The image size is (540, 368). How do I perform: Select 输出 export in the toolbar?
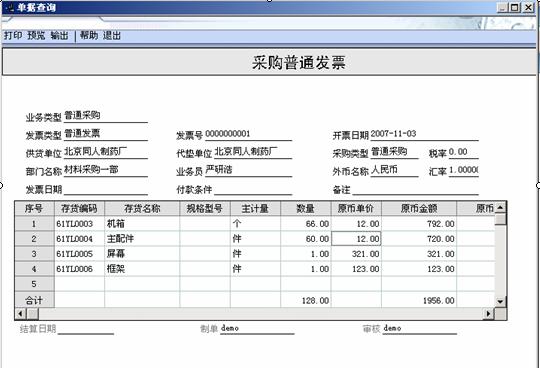coord(59,35)
